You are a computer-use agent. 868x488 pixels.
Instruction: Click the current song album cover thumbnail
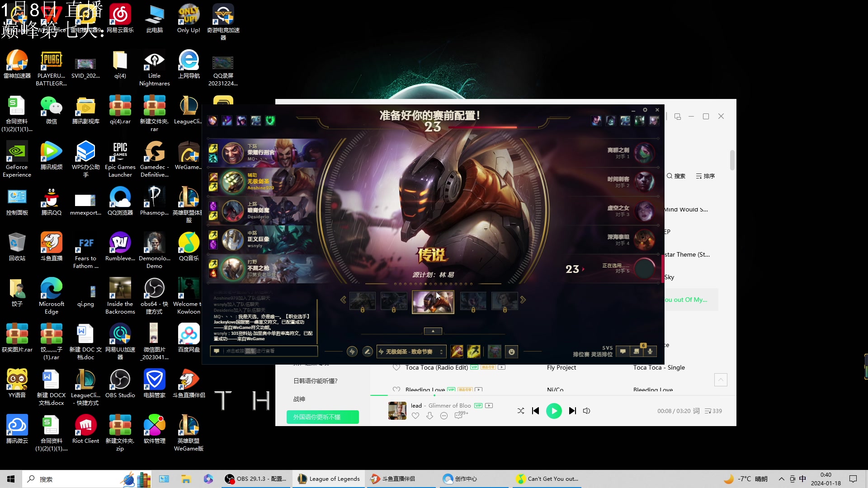pos(397,411)
